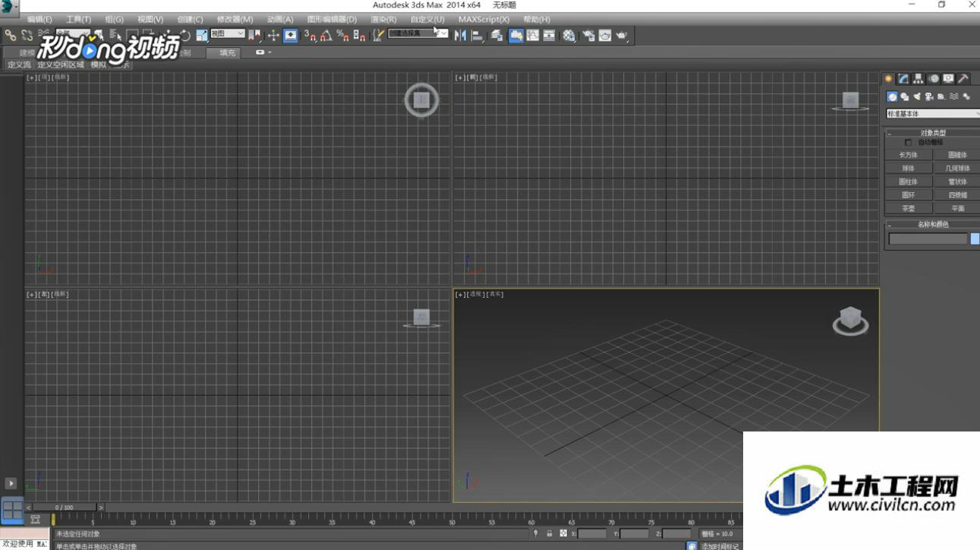Toggle the Percent Snap icon
980x550 pixels.
pos(343,35)
